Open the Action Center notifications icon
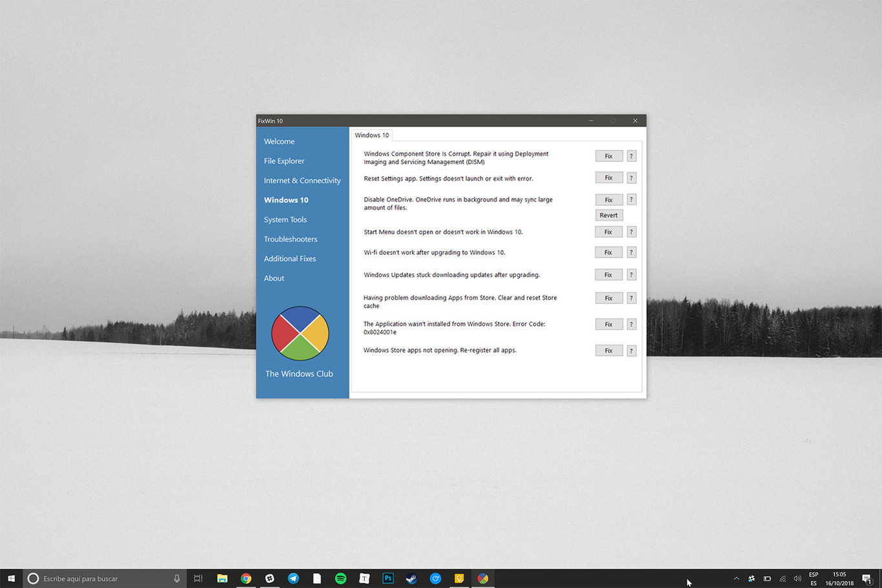This screenshot has height=588, width=882. tap(867, 579)
